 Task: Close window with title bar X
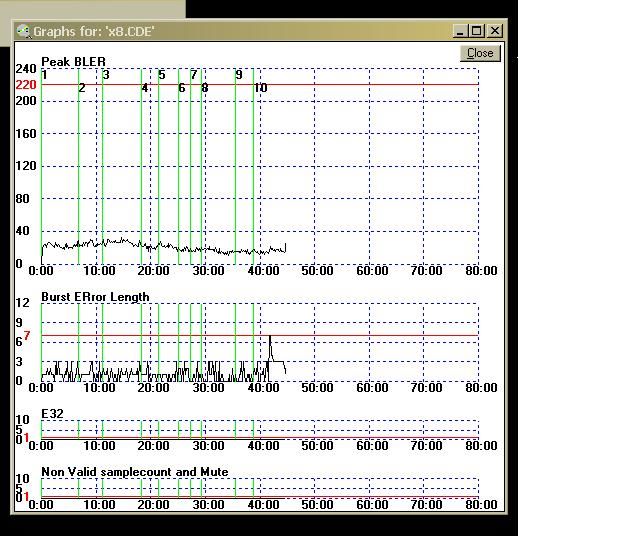tap(495, 31)
